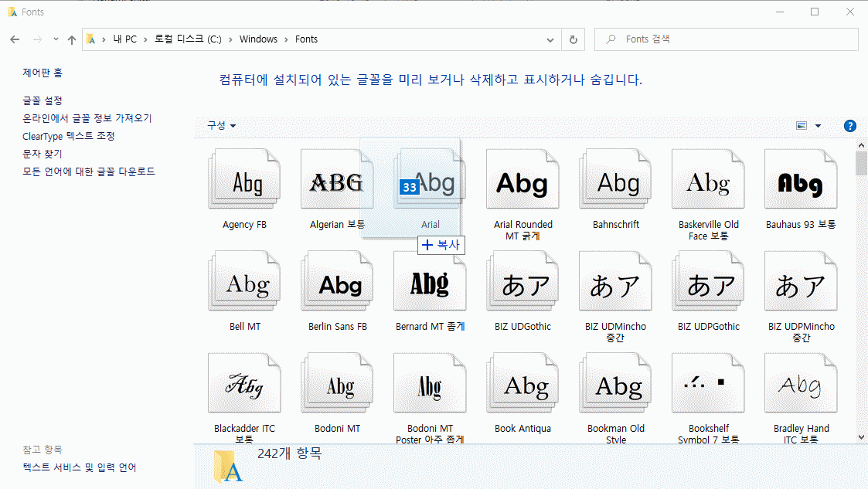Expand the chevron after 로컬 디스크 (C:)
Viewport: 868px width, 489px height.
230,39
